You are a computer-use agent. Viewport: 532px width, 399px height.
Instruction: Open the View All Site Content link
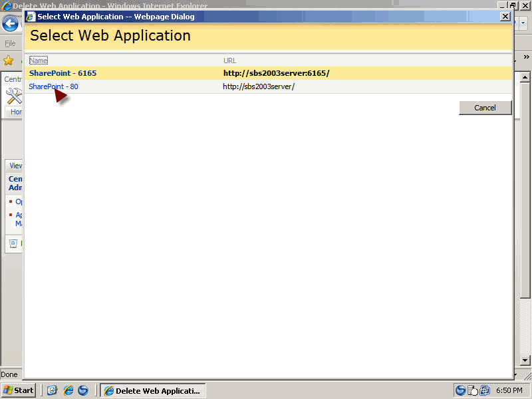(x=15, y=166)
